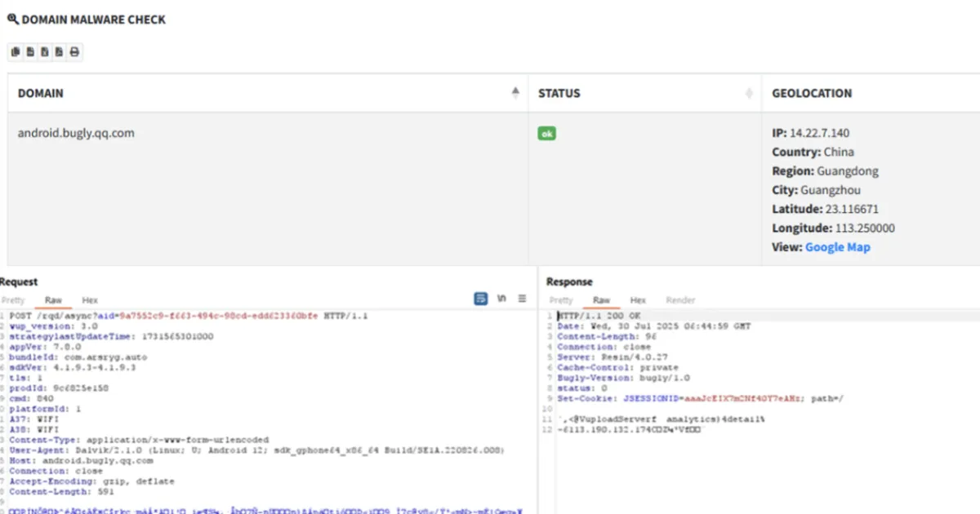Click the City: Guangzhou entry
The image size is (980, 514).
(x=818, y=190)
